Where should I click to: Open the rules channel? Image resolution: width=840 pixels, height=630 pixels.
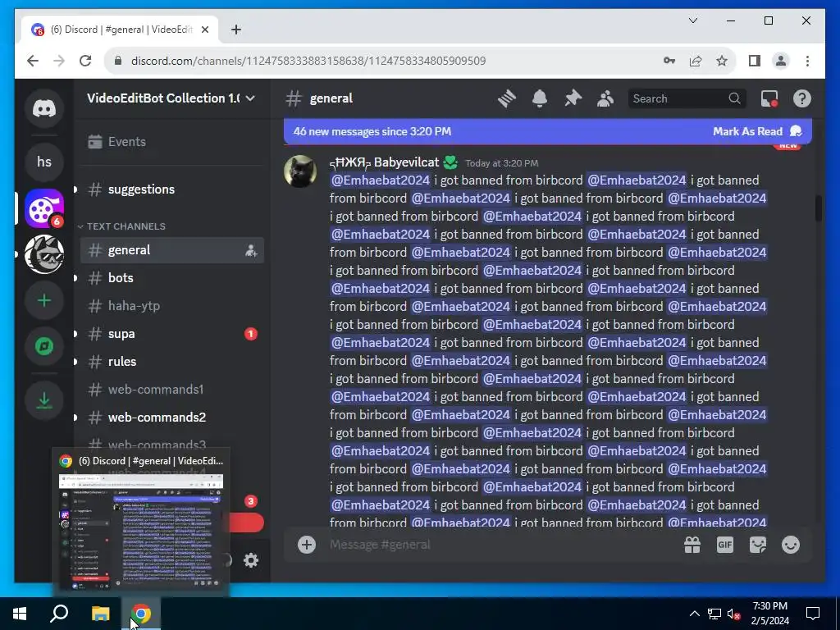[x=171, y=362]
